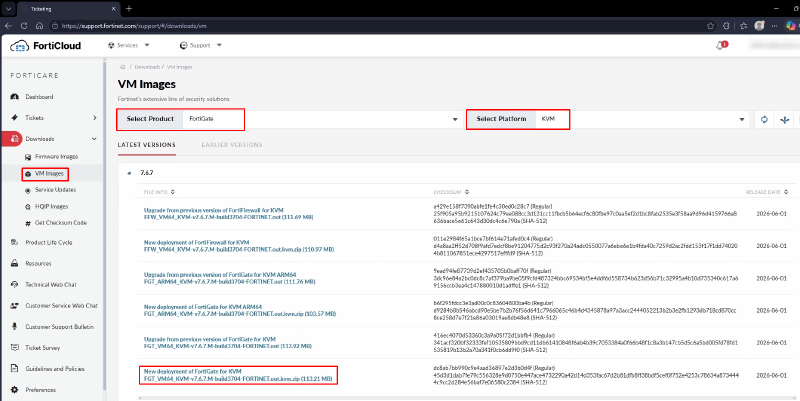
Task: Collapse the 7.6.7 version section
Action: (x=129, y=173)
